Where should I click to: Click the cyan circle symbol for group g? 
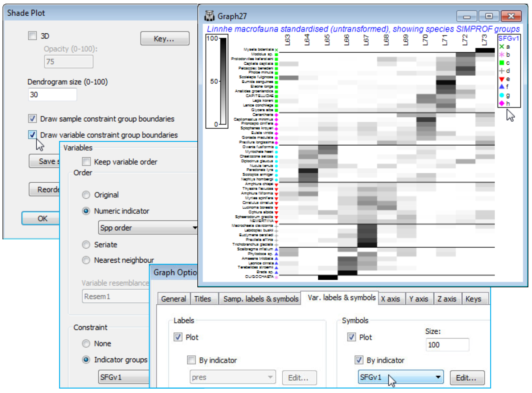pyautogui.click(x=502, y=95)
